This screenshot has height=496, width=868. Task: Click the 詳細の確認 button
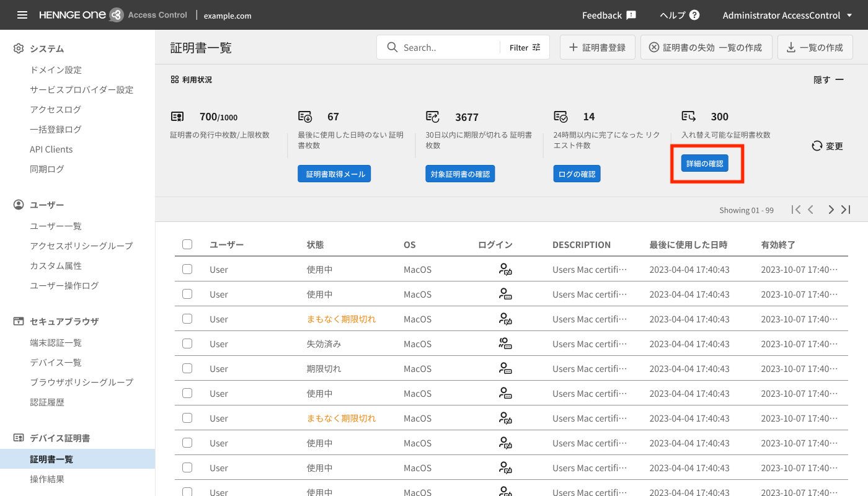point(705,164)
